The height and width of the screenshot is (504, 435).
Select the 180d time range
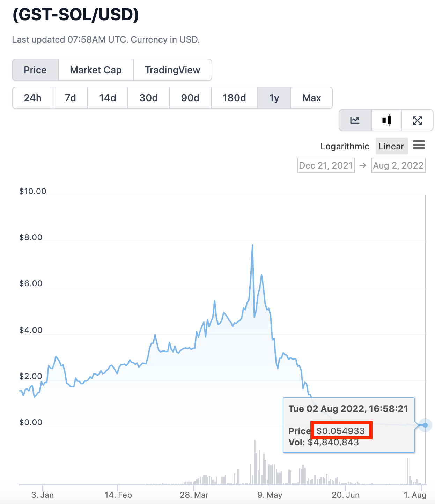234,98
